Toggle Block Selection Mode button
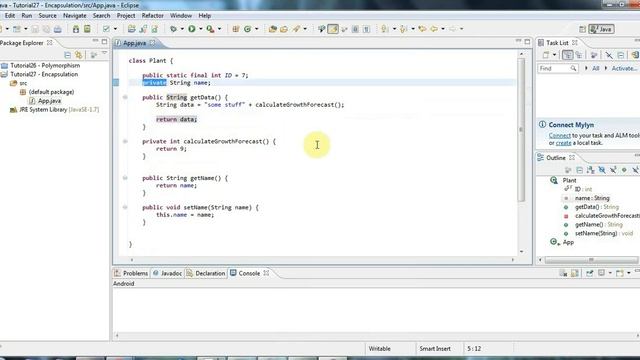640x360 pixels. point(355,29)
